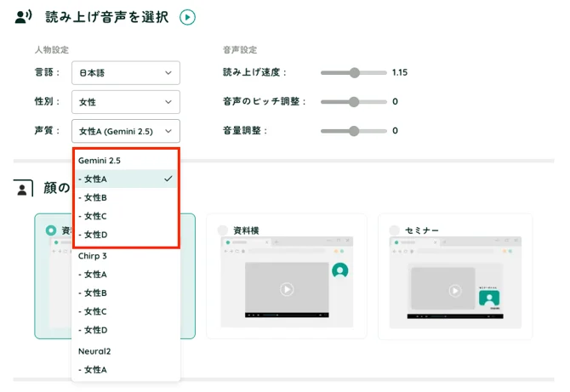570x392 pixels.
Task: Click the presenter avatar in セミナー thumbnail
Action: [x=488, y=298]
